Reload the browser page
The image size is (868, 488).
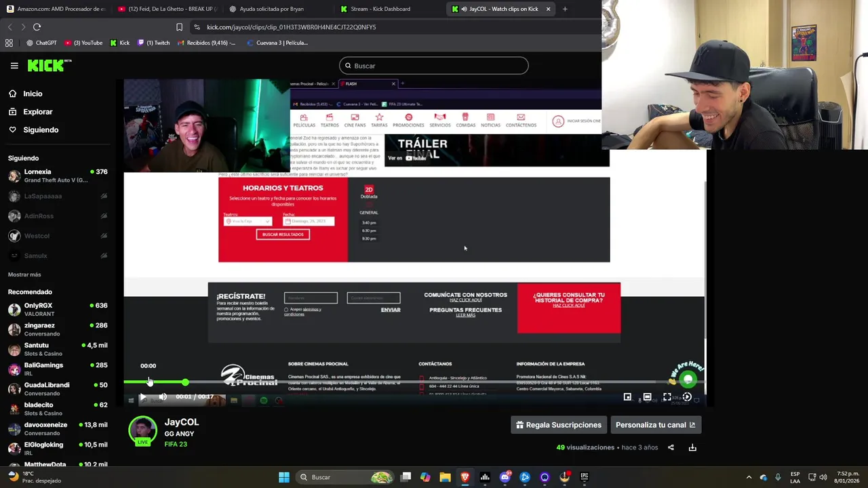click(x=37, y=27)
